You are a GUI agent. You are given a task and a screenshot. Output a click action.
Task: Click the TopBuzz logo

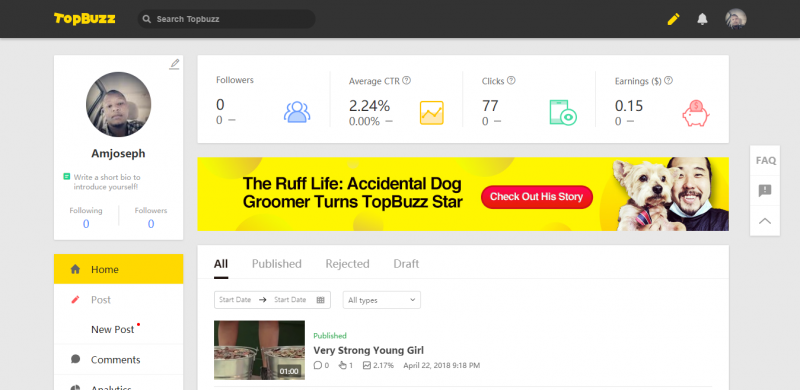(85, 19)
